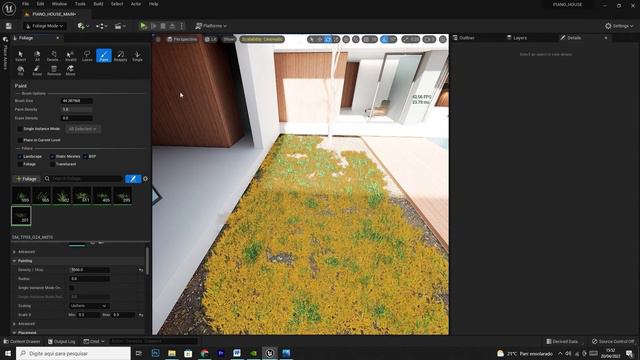Open the Edit menu
Screen dimensions: 640x360
(40, 4)
